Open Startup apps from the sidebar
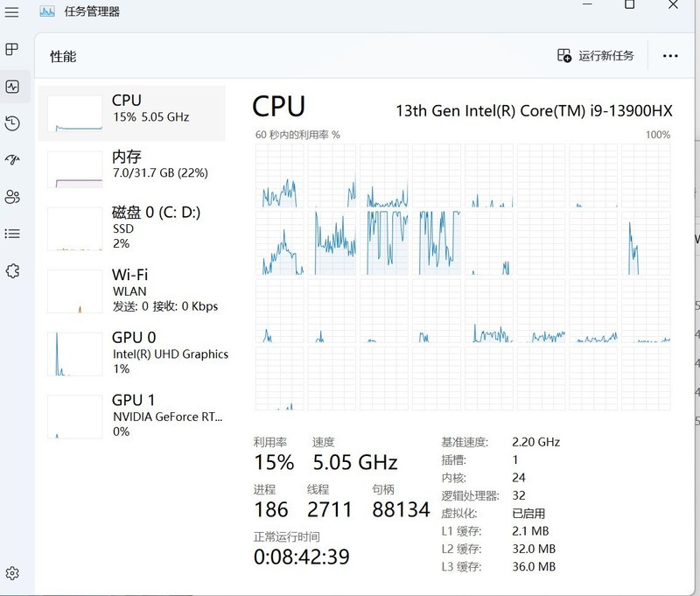 (11, 159)
